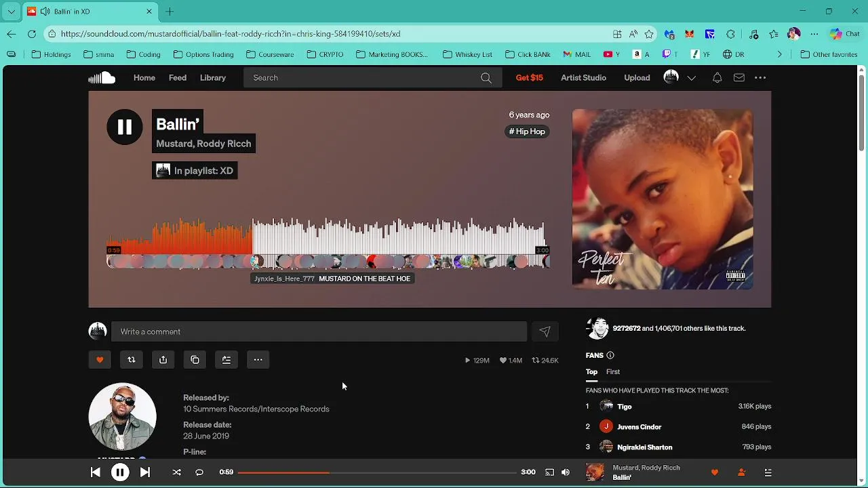Share the track

point(163,360)
